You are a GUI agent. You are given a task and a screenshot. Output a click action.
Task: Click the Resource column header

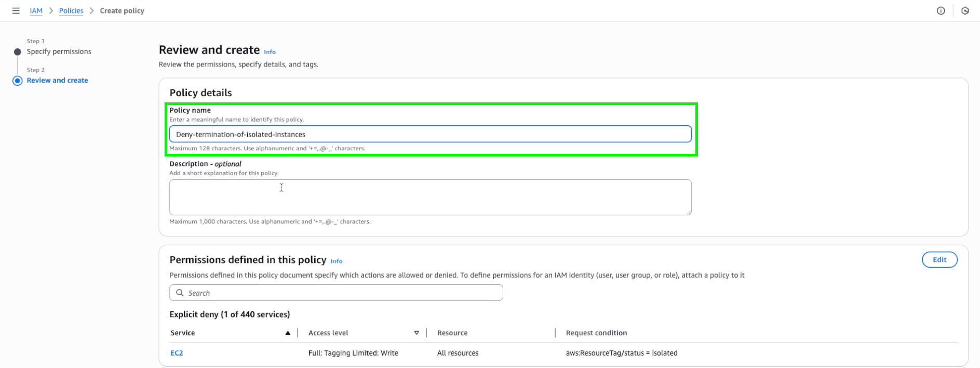click(x=452, y=333)
